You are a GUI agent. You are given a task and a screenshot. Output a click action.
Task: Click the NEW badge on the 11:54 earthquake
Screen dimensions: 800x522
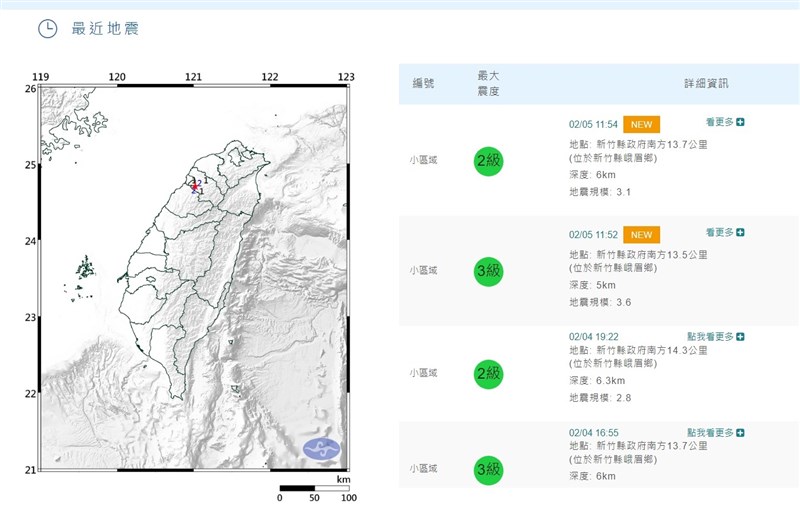point(641,124)
